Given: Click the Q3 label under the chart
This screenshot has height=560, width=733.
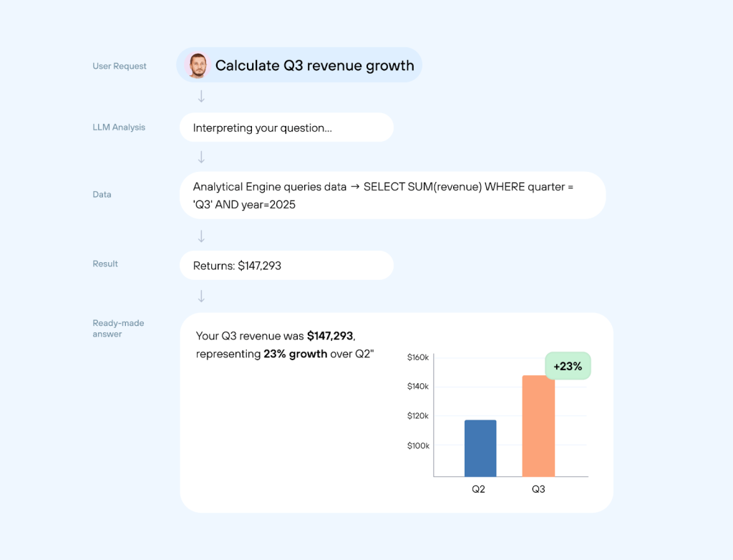Looking at the screenshot, I should (538, 488).
